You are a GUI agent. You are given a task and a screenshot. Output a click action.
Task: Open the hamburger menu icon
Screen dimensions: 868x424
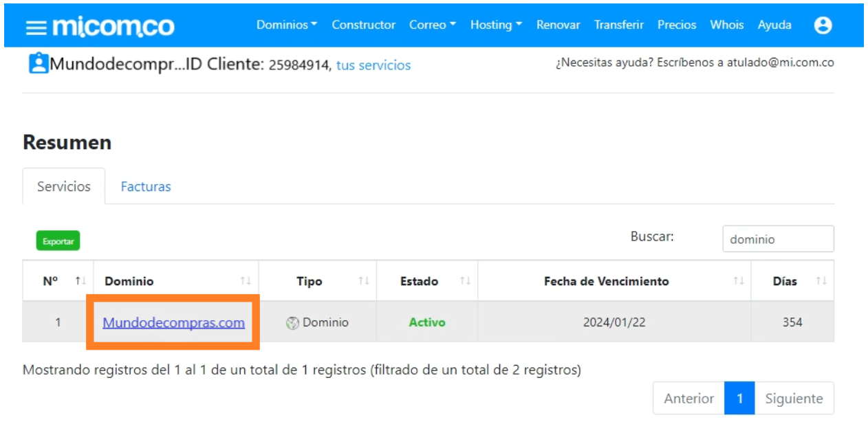click(36, 27)
